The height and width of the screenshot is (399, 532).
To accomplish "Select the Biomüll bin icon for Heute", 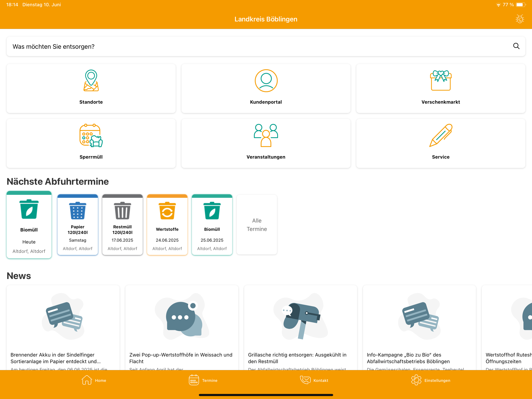I will click(29, 209).
